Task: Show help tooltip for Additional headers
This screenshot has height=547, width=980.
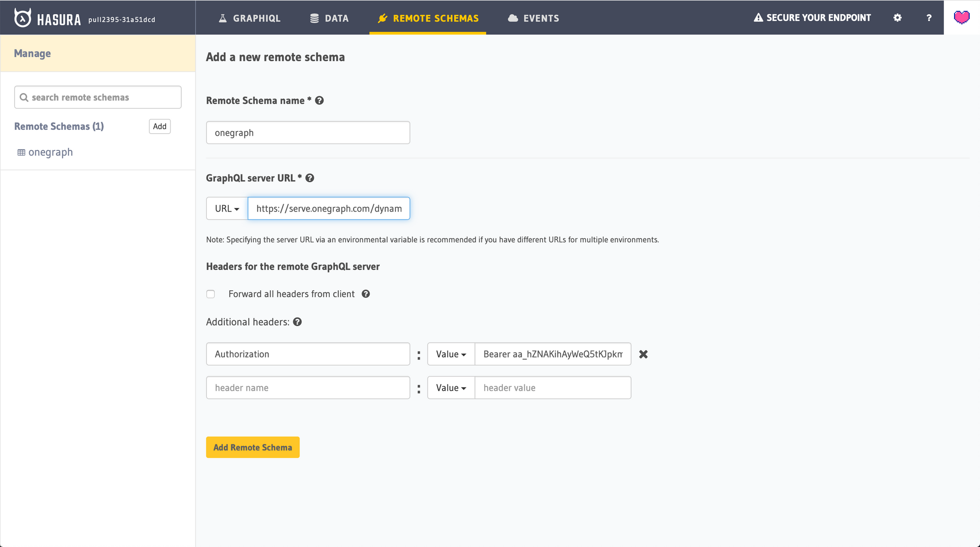Action: tap(297, 322)
